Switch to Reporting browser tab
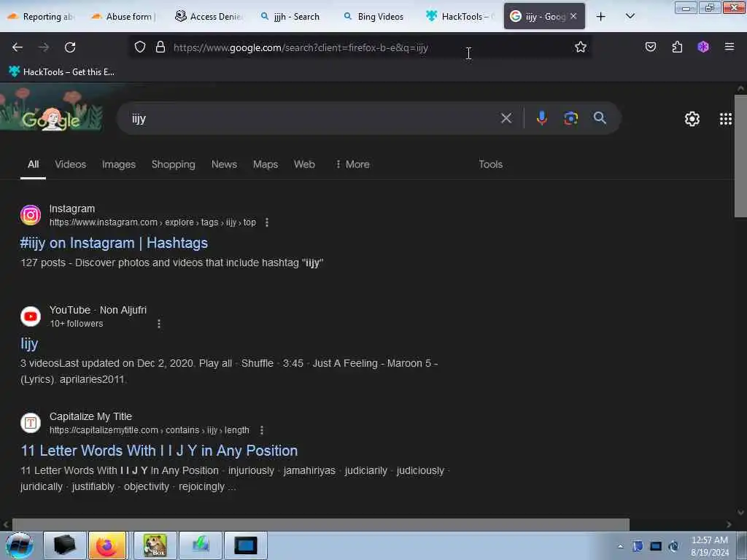Image resolution: width=747 pixels, height=560 pixels. point(42,17)
